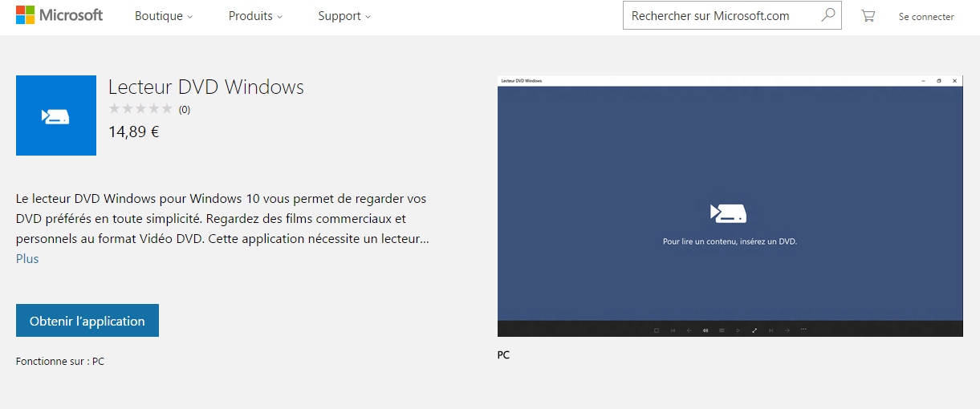
Task: Click the price 14,89 €
Action: coord(134,132)
